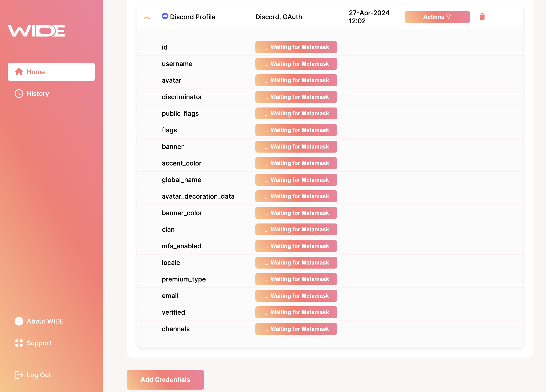Select the 'clan' field label

pos(168,230)
